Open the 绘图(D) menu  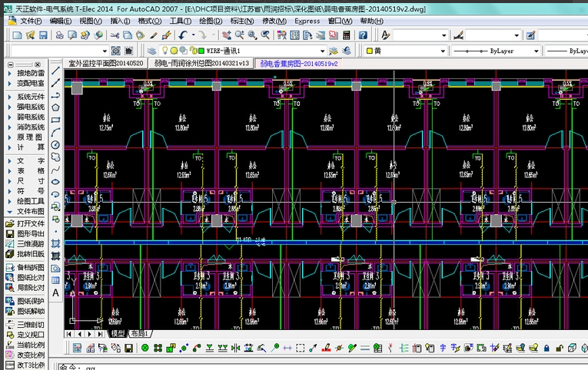(211, 21)
